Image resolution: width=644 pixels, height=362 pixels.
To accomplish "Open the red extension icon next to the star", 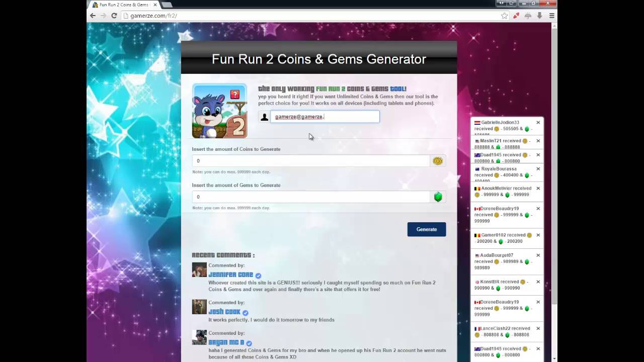I will pos(516,16).
